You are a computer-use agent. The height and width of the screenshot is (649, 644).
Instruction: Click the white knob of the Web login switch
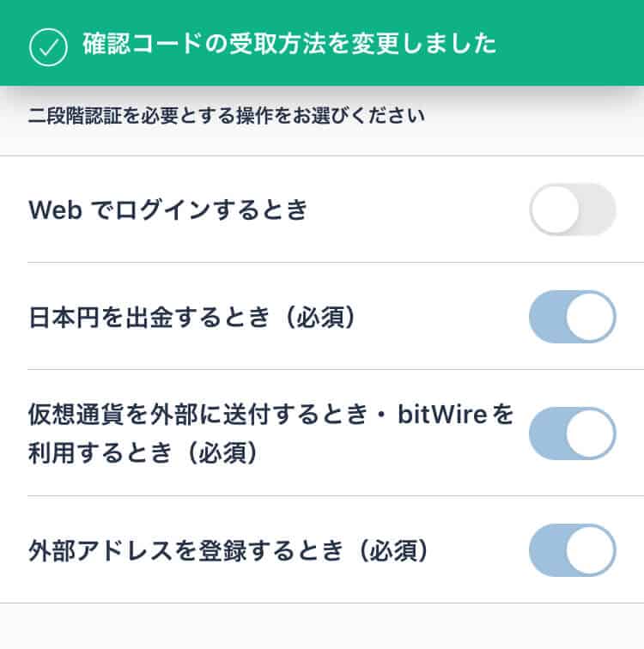pyautogui.click(x=555, y=209)
